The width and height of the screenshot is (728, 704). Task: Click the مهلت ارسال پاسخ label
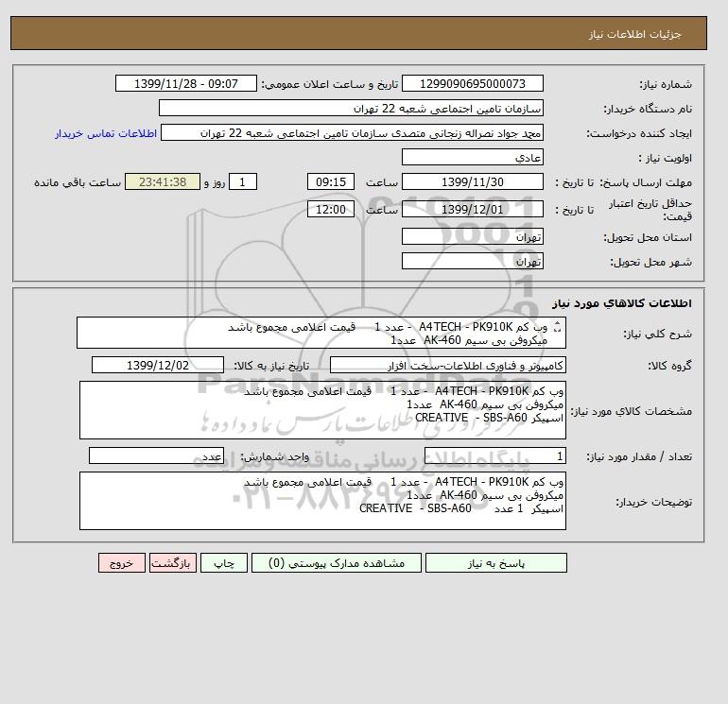click(x=647, y=182)
